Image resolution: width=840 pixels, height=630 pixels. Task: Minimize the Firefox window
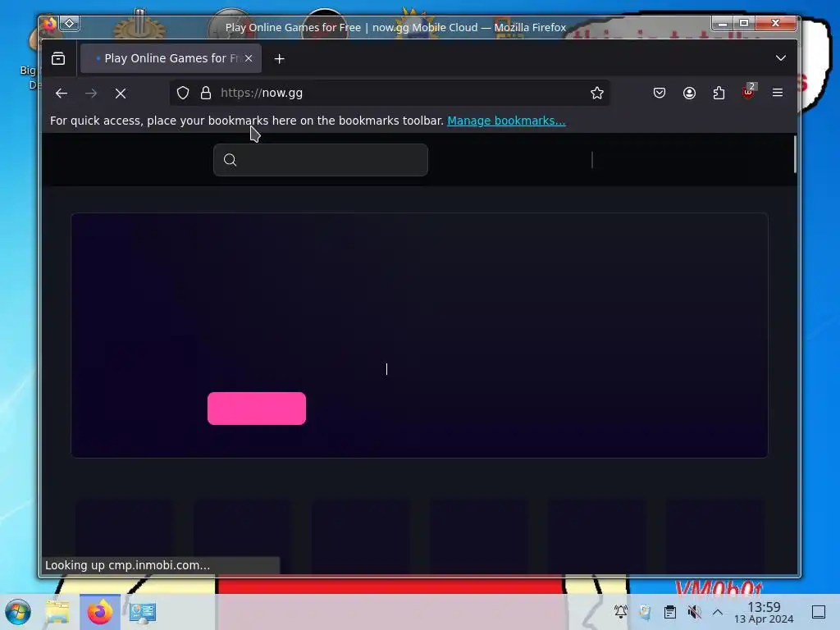723,23
